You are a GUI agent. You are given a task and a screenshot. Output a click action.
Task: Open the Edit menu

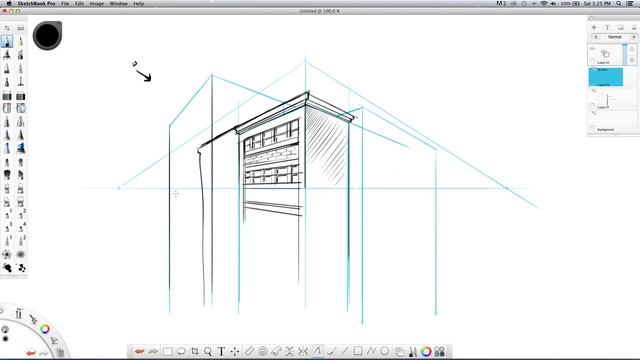pyautogui.click(x=80, y=3)
